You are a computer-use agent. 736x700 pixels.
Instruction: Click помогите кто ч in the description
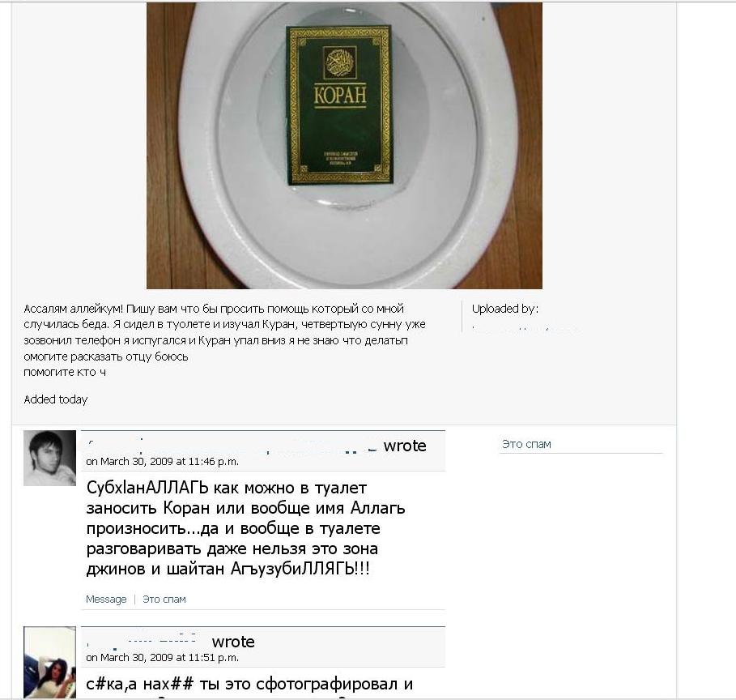click(65, 372)
